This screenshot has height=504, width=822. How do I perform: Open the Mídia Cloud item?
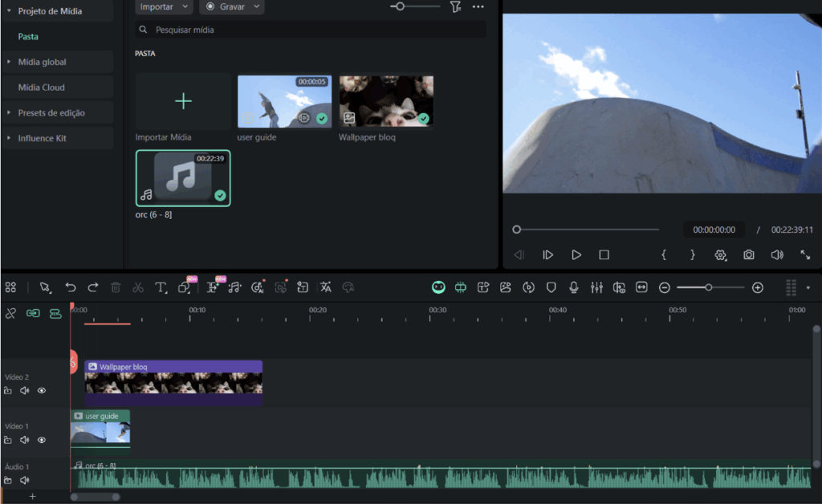tap(42, 87)
